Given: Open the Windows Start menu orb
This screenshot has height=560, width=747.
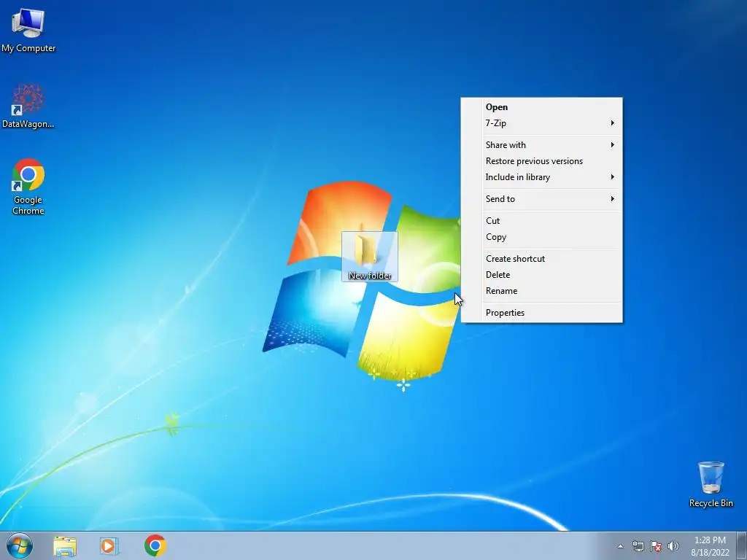Looking at the screenshot, I should pyautogui.click(x=20, y=545).
